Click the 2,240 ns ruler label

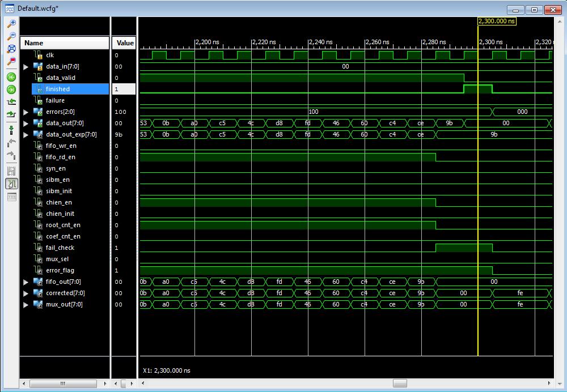tap(321, 42)
